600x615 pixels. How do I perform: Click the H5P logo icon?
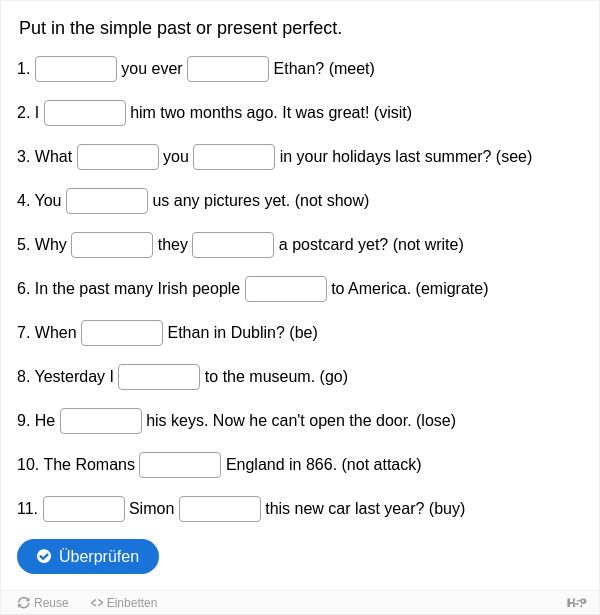click(x=576, y=602)
